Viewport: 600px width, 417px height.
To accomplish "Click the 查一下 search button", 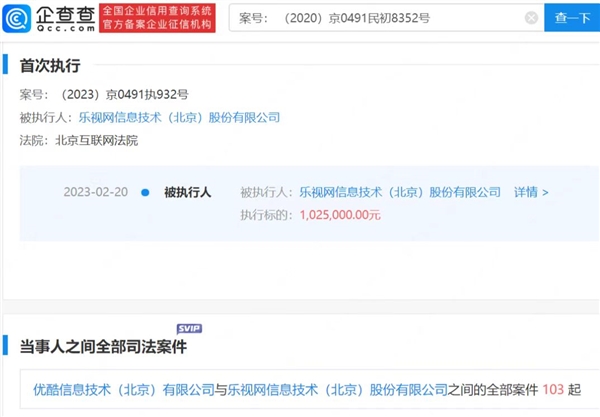I will point(572,18).
